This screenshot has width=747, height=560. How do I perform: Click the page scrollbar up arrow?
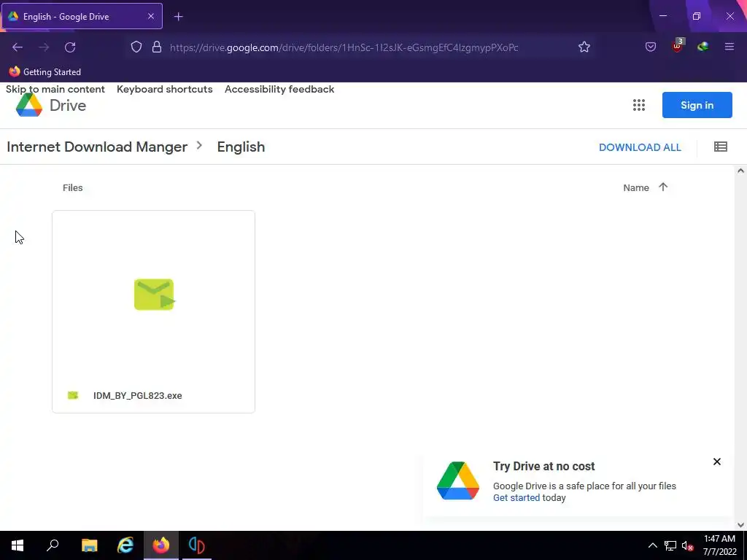[740, 171]
